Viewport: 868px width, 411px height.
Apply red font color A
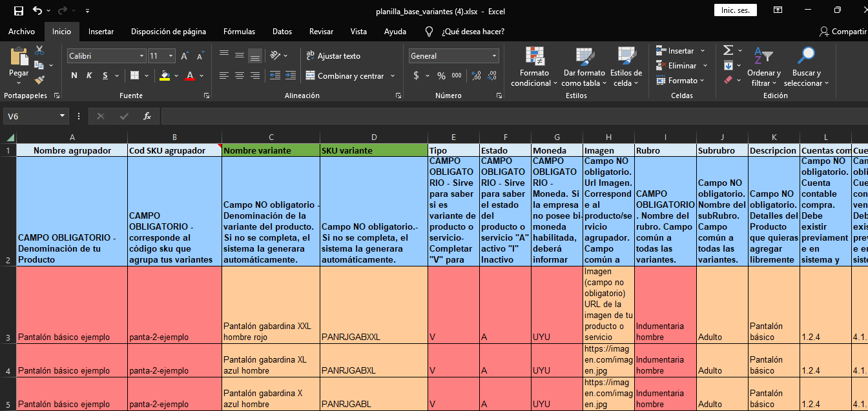[x=190, y=75]
